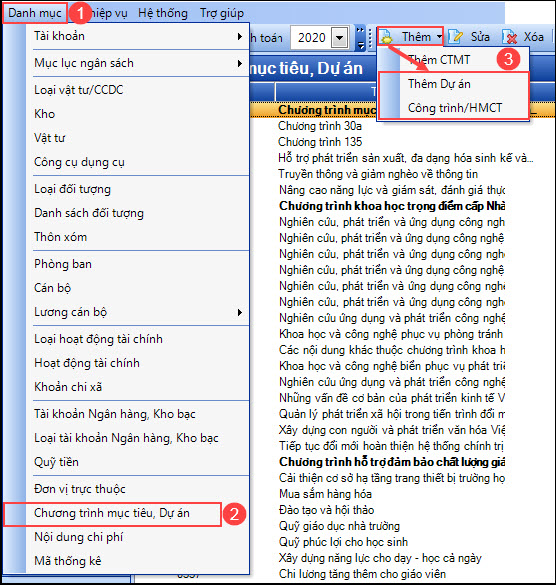Expand the Tài khoản submenu arrow
This screenshot has height=585, width=556.
click(240, 36)
